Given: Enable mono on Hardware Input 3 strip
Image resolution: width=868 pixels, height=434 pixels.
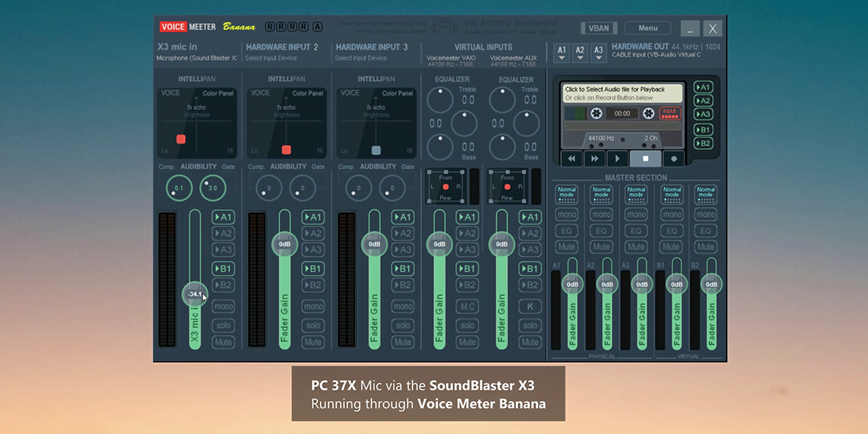Looking at the screenshot, I should [403, 306].
